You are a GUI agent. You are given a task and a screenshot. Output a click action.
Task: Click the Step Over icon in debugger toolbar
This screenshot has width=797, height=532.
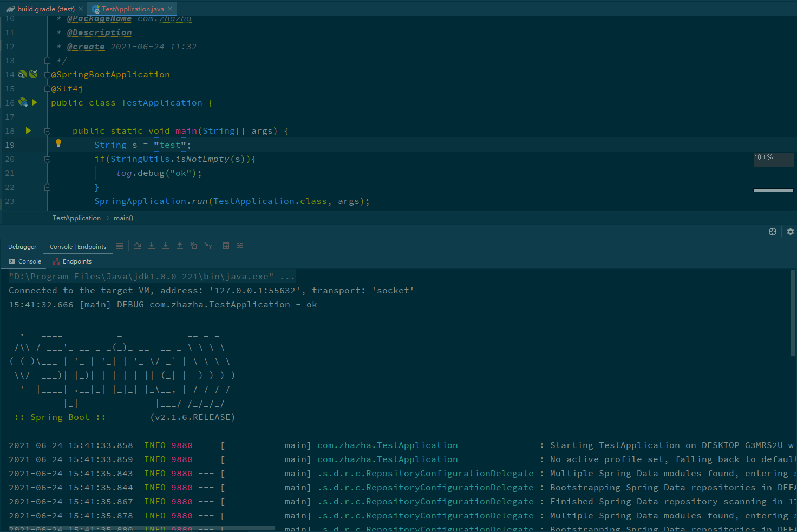pos(137,245)
